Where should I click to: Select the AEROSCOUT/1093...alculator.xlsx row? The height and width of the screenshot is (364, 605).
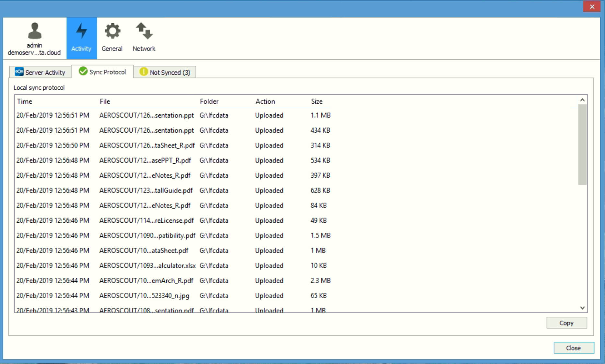[147, 265]
